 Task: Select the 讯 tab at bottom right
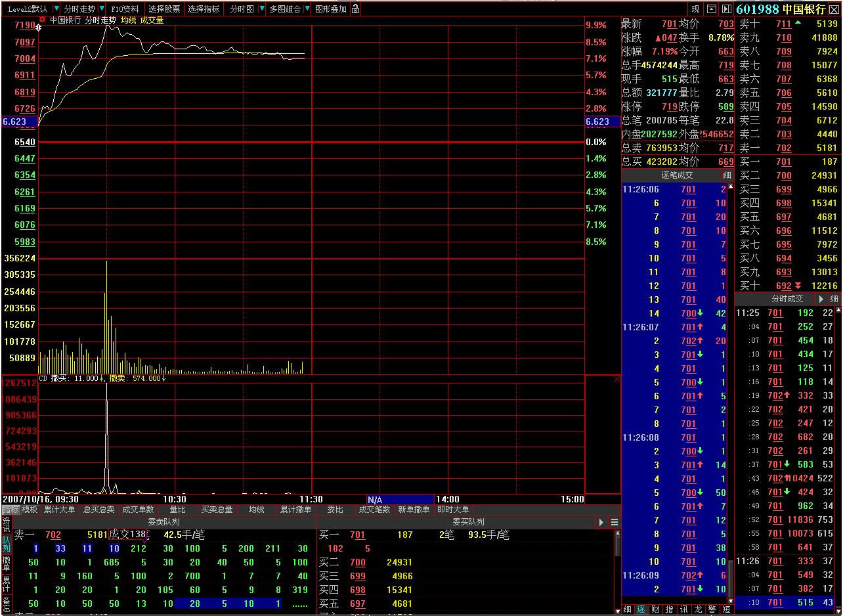point(683,609)
